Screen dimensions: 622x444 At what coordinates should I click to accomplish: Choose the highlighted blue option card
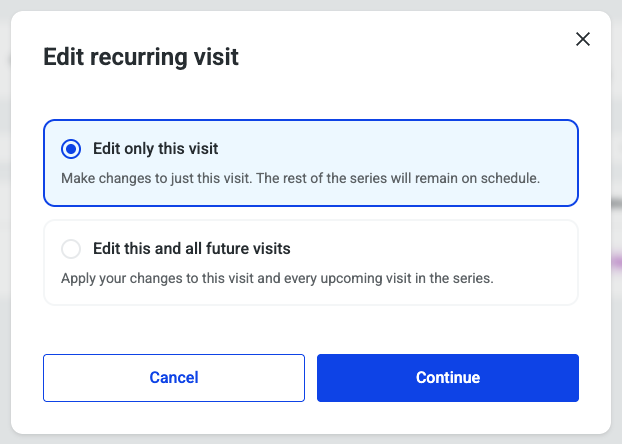311,163
